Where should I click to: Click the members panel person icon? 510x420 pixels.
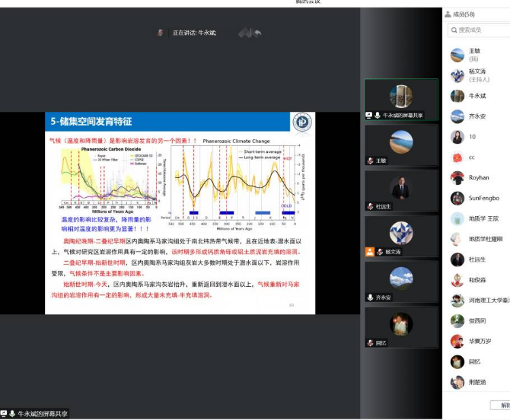click(x=447, y=14)
